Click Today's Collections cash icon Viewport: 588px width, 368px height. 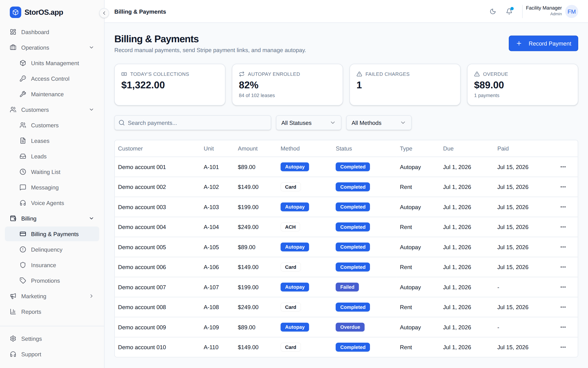click(x=124, y=74)
